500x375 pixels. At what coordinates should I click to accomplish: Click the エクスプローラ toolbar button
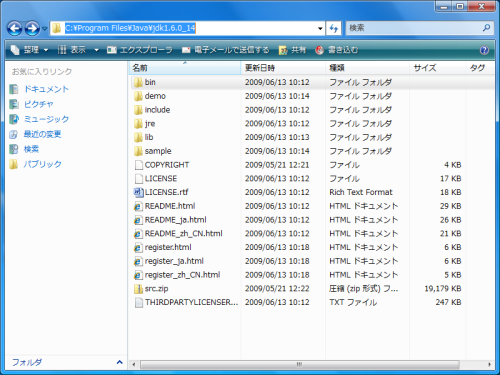pos(140,50)
